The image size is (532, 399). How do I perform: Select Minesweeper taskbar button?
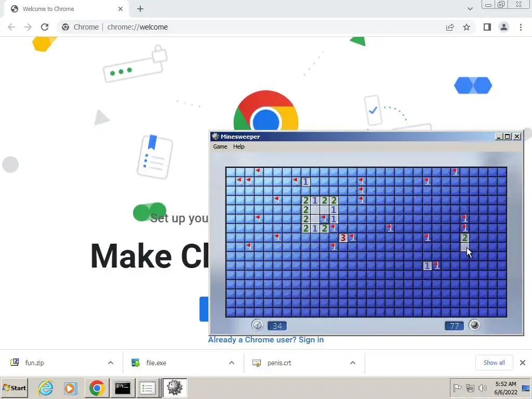(x=175, y=388)
